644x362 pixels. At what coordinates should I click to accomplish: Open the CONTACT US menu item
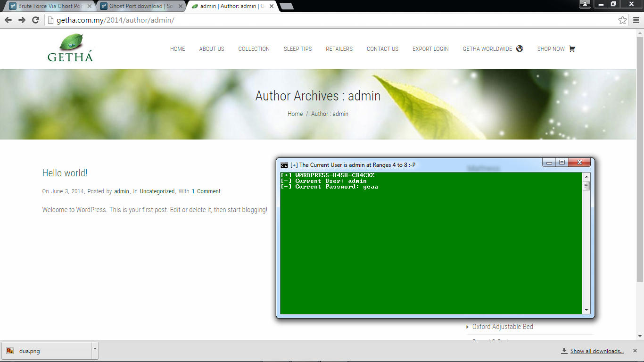(383, 49)
